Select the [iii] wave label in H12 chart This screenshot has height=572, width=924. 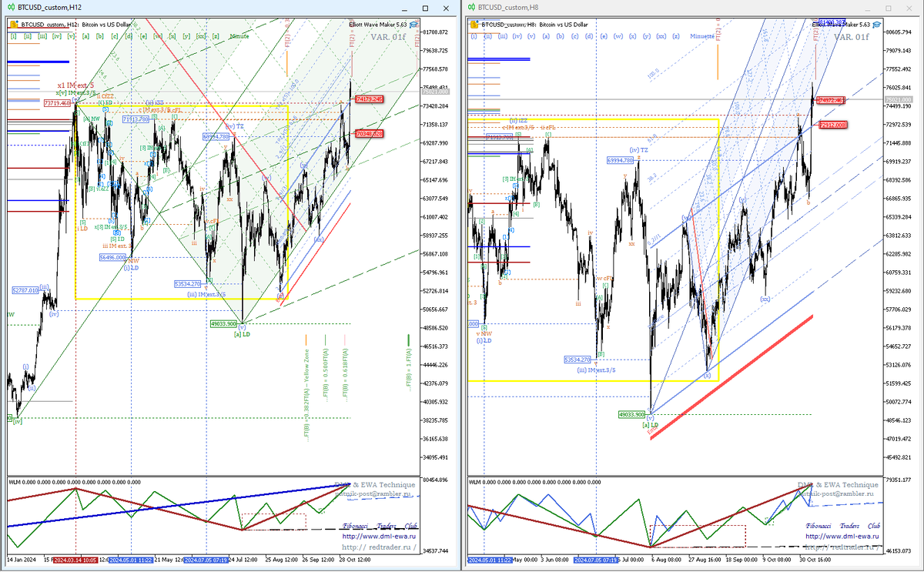point(42,36)
